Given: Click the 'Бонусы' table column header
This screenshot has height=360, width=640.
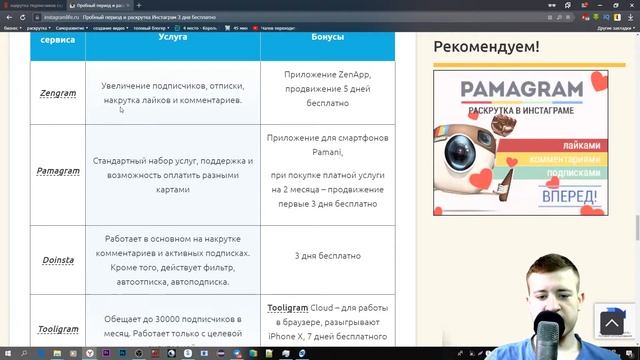Looking at the screenshot, I should [x=327, y=37].
